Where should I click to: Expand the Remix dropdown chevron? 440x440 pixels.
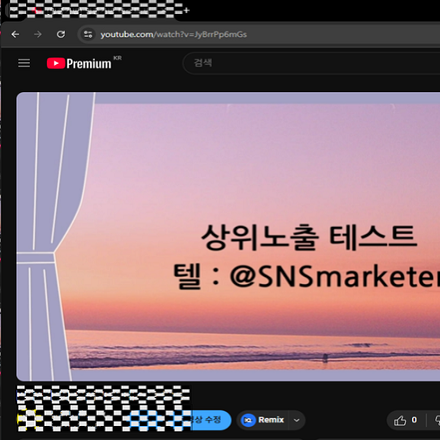click(x=297, y=420)
